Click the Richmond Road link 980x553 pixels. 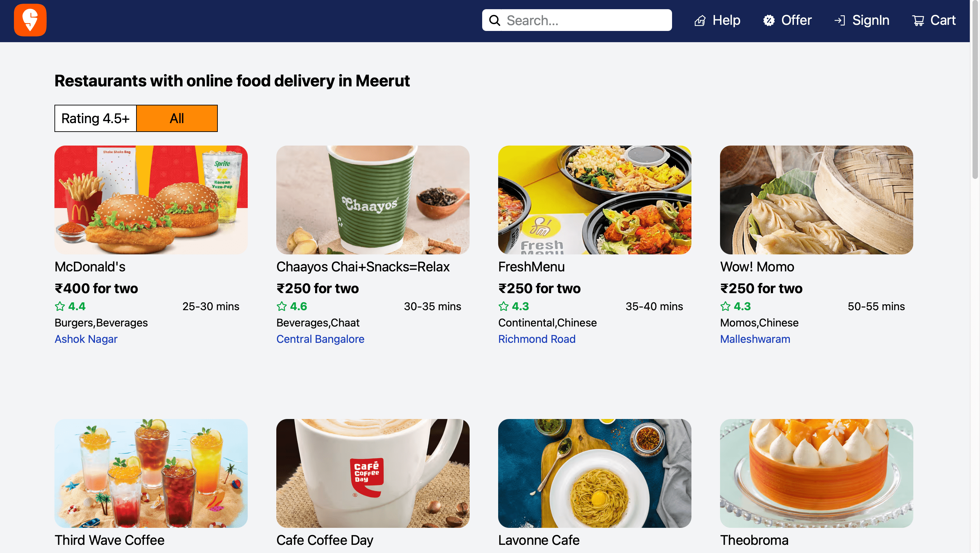pyautogui.click(x=537, y=339)
